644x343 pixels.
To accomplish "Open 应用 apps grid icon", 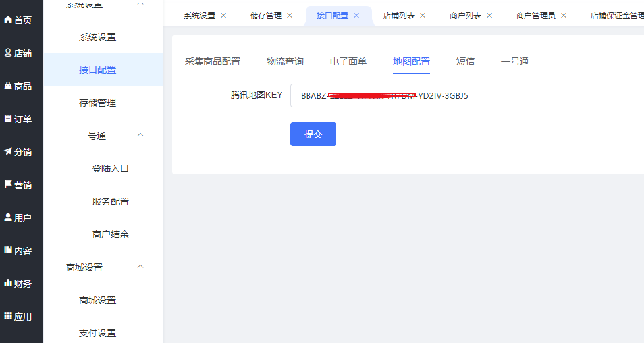I will click(x=8, y=316).
